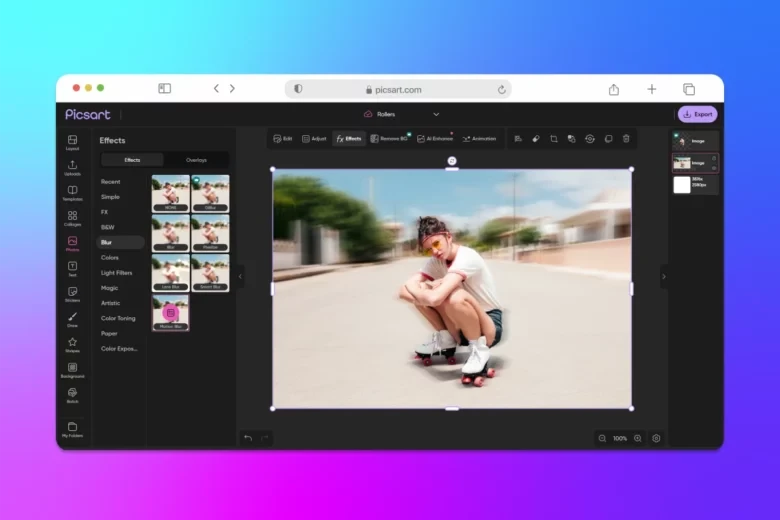780x520 pixels.
Task: Expand the Rollers project name dropdown
Action: (x=436, y=114)
